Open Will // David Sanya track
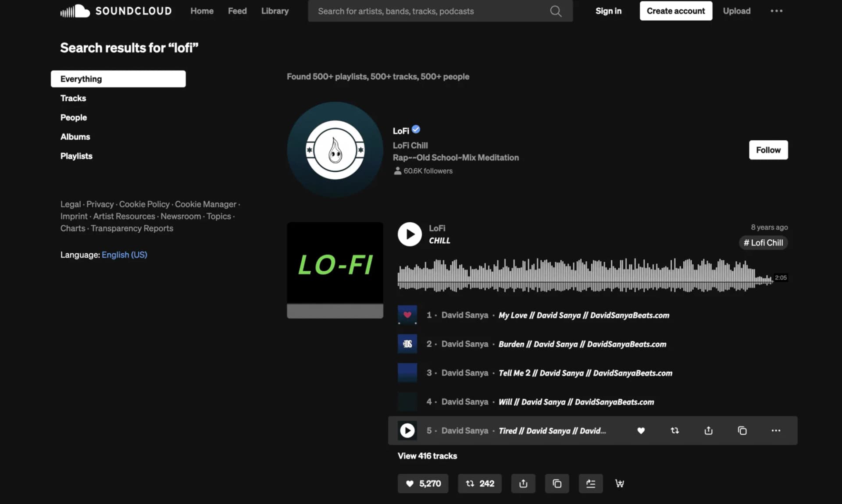The width and height of the screenshot is (842, 504). coord(576,402)
